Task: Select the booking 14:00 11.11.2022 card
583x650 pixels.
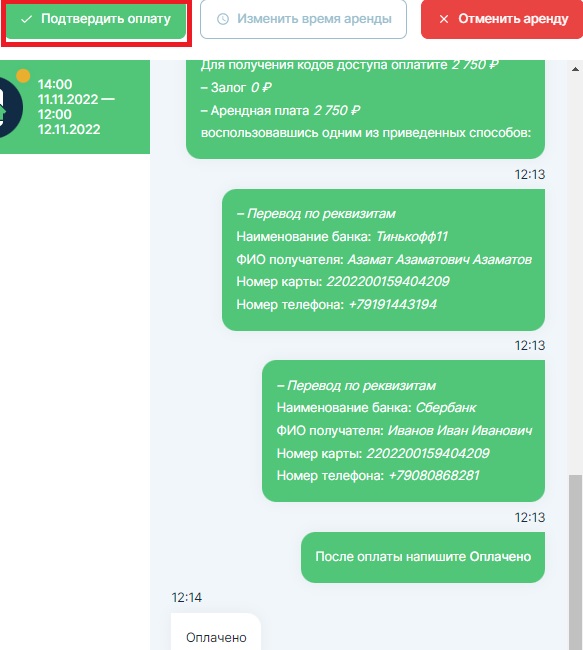Action: tap(75, 107)
